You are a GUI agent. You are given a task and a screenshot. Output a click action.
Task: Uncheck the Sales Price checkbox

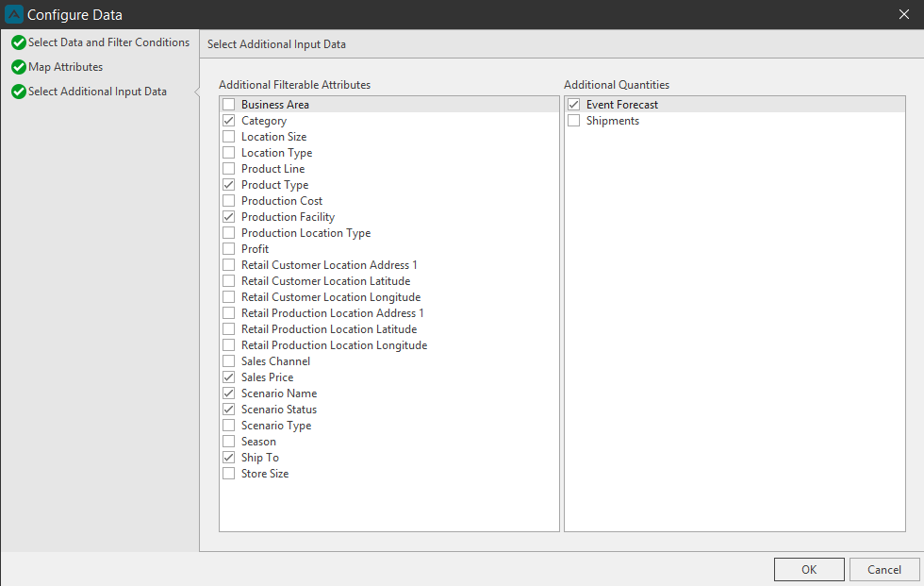click(228, 377)
